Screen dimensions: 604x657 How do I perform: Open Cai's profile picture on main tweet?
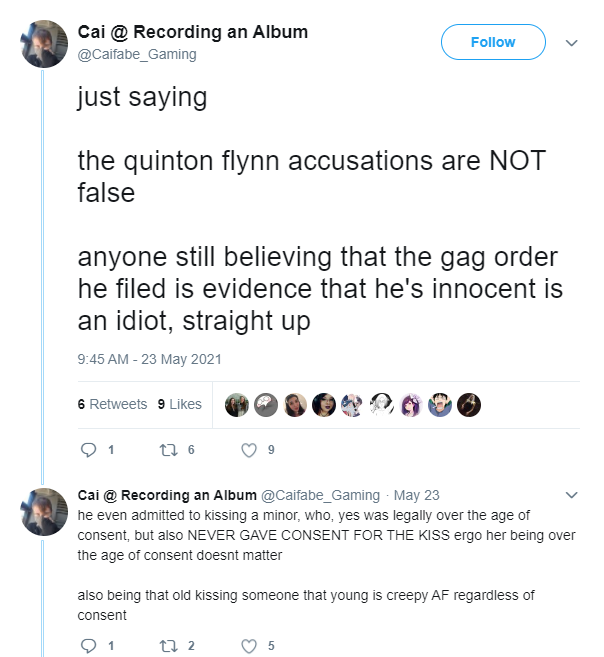44,44
